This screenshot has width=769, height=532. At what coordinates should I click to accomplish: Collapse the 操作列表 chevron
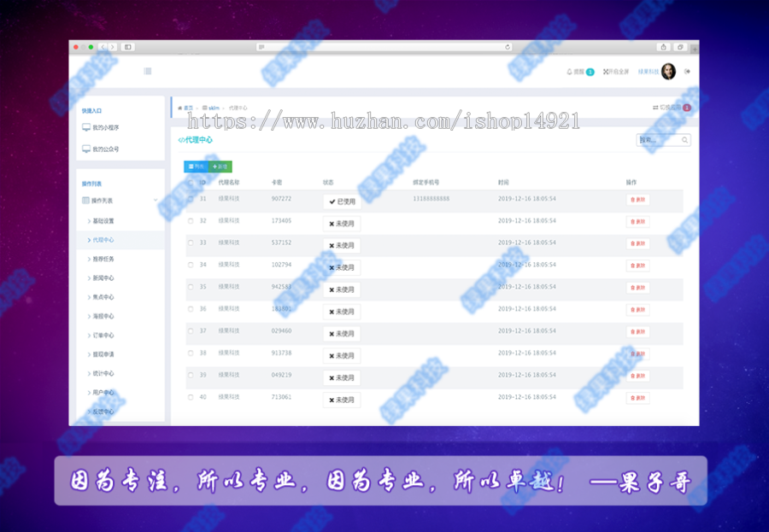tap(156, 200)
